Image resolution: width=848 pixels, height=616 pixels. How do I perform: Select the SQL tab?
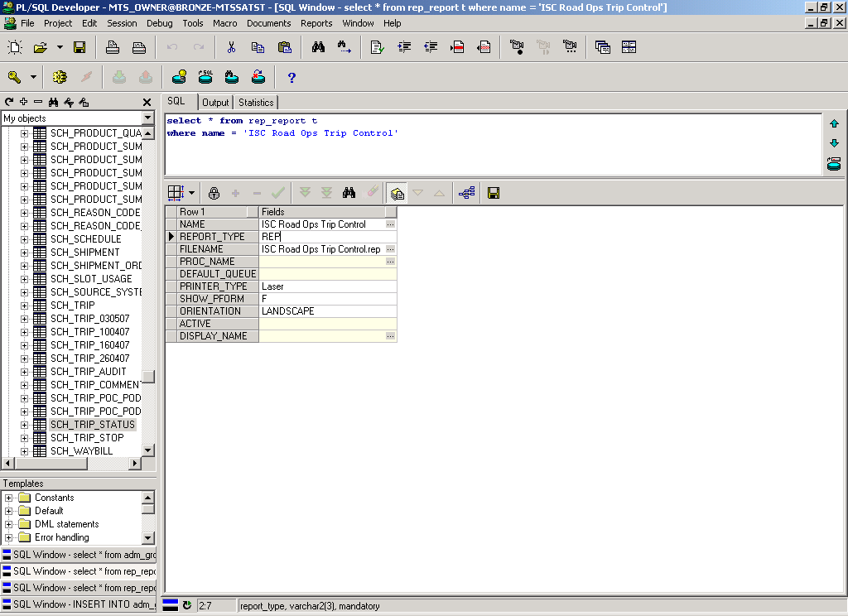tap(176, 101)
